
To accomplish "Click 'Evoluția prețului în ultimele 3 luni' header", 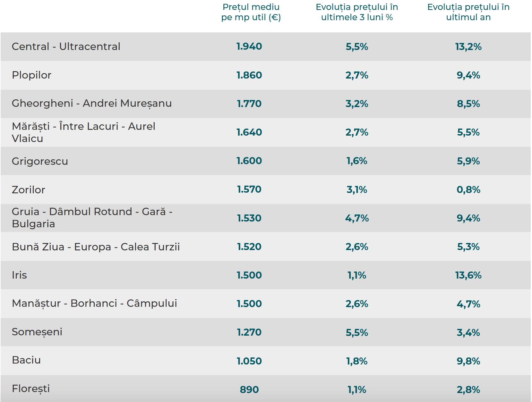I will coord(357,12).
